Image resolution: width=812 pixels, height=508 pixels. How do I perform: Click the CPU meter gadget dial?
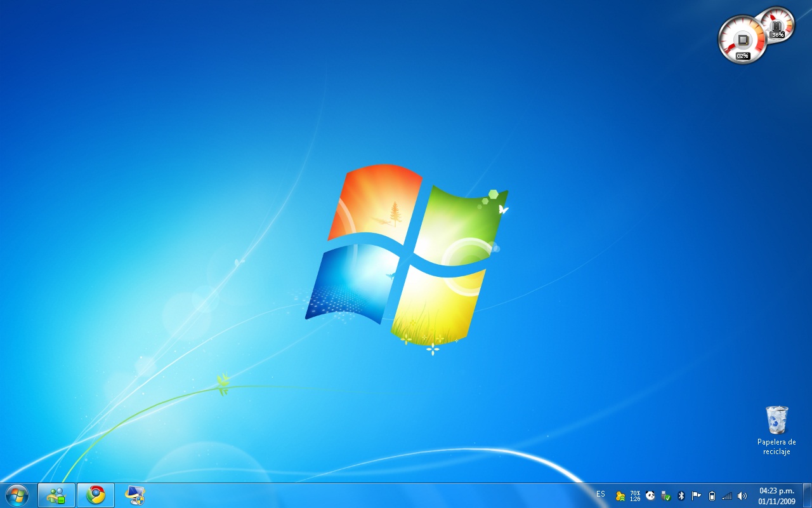(x=743, y=39)
